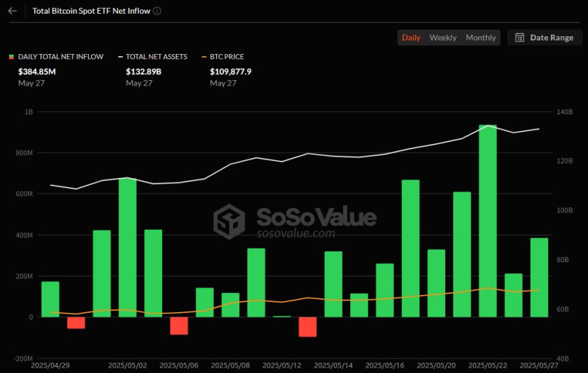Click the back arrow icon

point(12,11)
